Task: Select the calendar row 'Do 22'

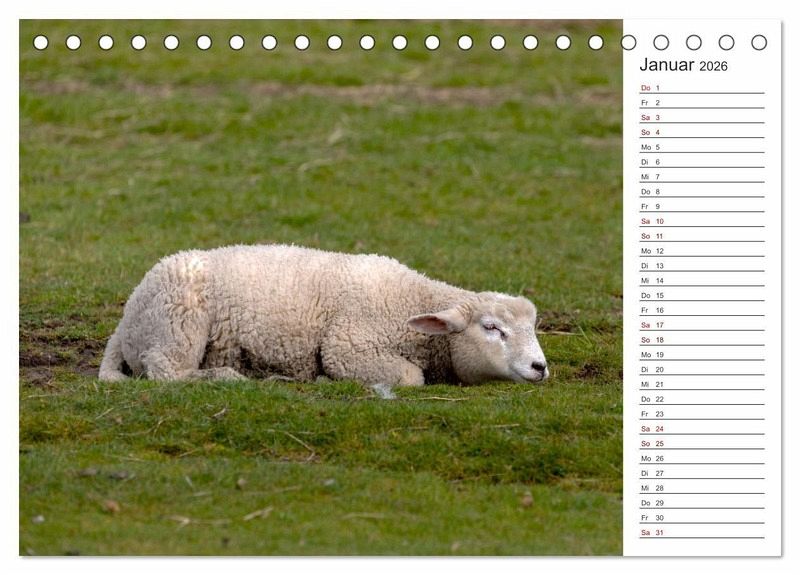Action: [702, 398]
